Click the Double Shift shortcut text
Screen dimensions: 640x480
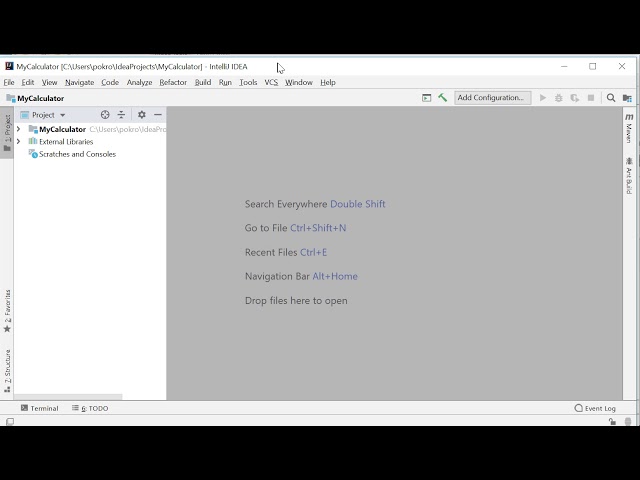pyautogui.click(x=358, y=204)
